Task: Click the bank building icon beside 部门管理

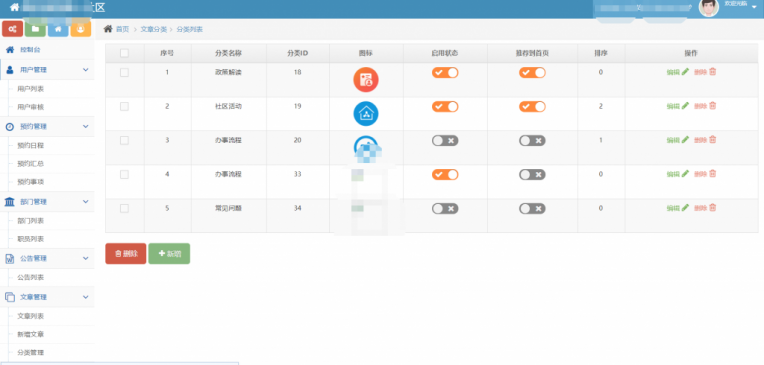Action: tap(10, 202)
